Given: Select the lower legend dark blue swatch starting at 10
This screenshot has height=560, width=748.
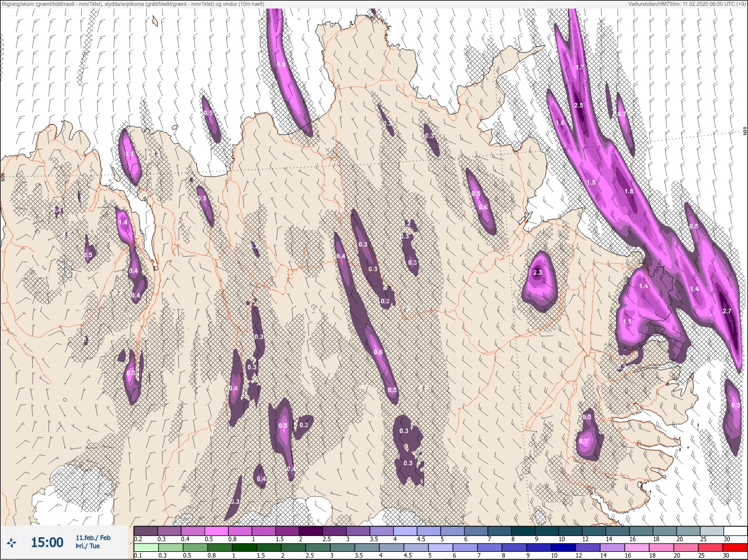Looking at the screenshot, I should click(x=563, y=548).
